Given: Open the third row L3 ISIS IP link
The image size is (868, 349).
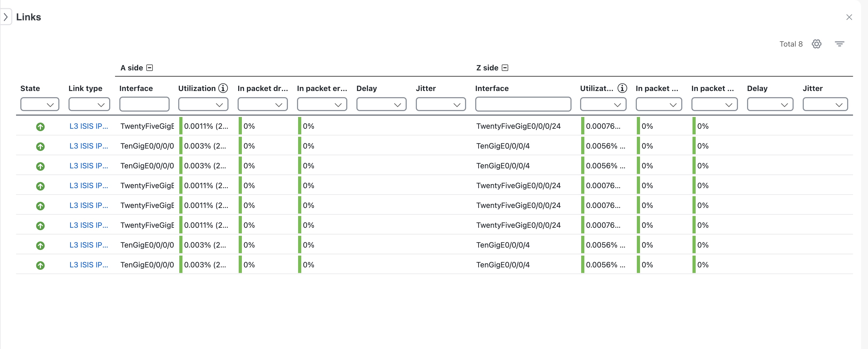Looking at the screenshot, I should pos(89,166).
